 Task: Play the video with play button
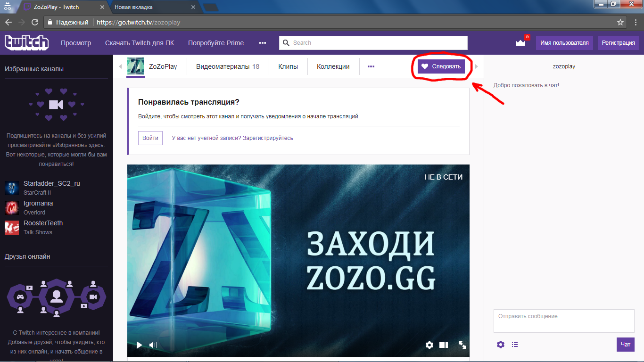[x=139, y=345]
